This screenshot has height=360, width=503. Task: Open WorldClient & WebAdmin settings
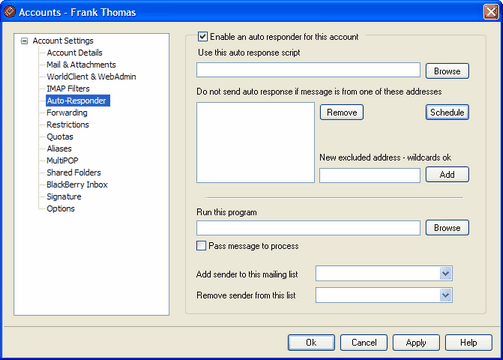91,77
